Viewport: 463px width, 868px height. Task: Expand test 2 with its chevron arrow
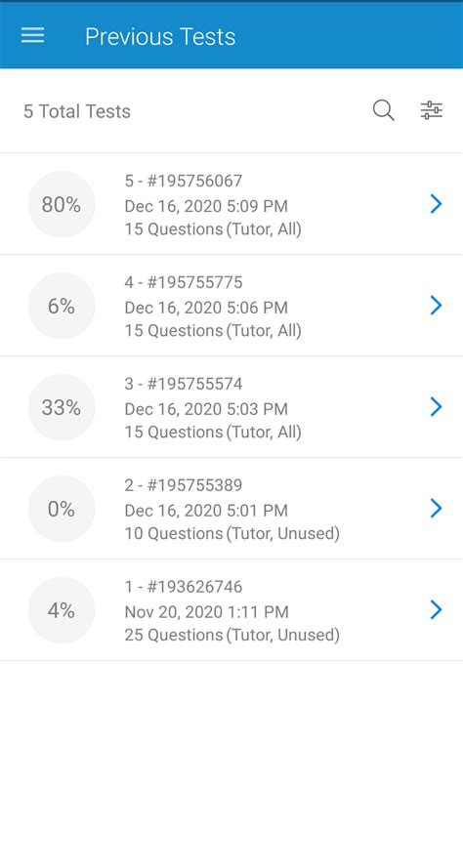437,509
